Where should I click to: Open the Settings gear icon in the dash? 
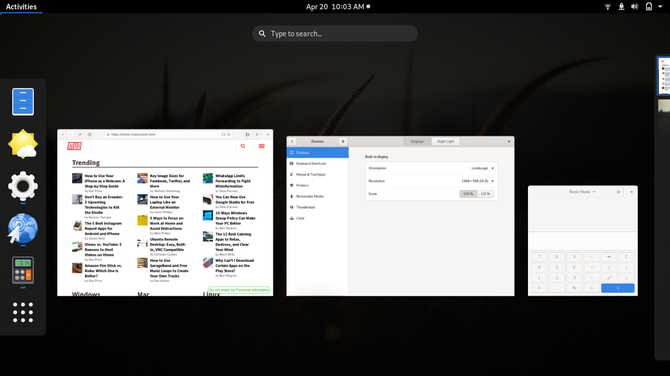click(23, 186)
